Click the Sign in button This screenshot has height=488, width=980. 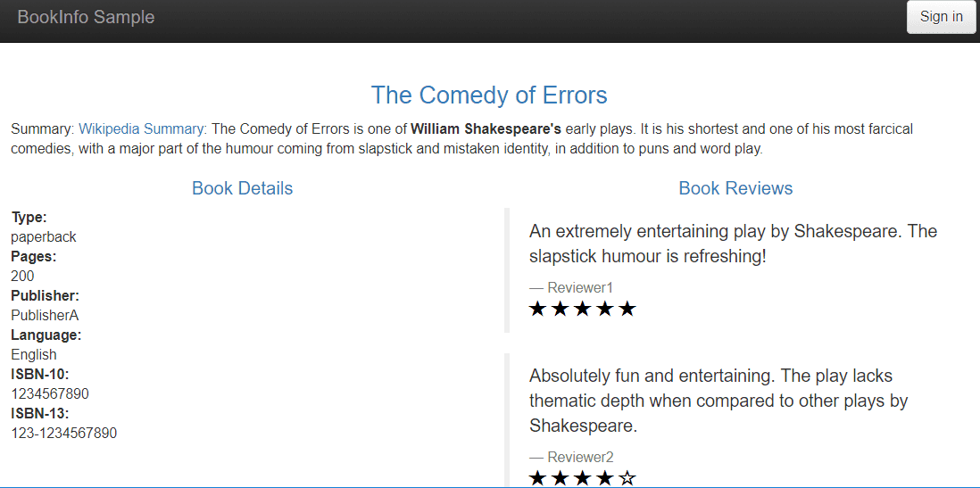[941, 17]
